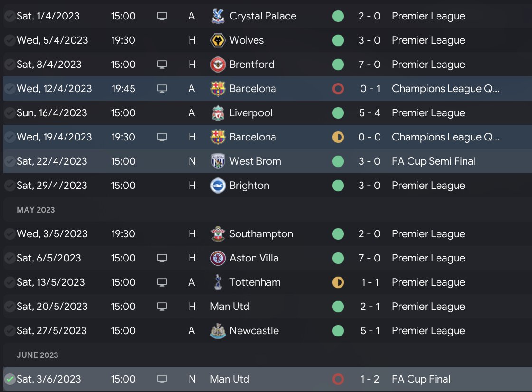Viewport: 532px width, 392px height.
Task: Toggle the green checkmark on the 3/6/2023 fixture
Action: (9, 379)
